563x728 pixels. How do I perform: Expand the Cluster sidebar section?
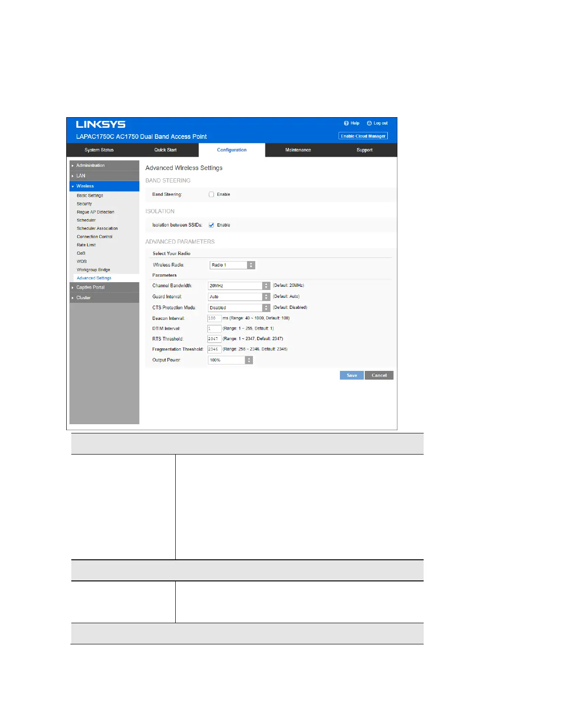104,298
